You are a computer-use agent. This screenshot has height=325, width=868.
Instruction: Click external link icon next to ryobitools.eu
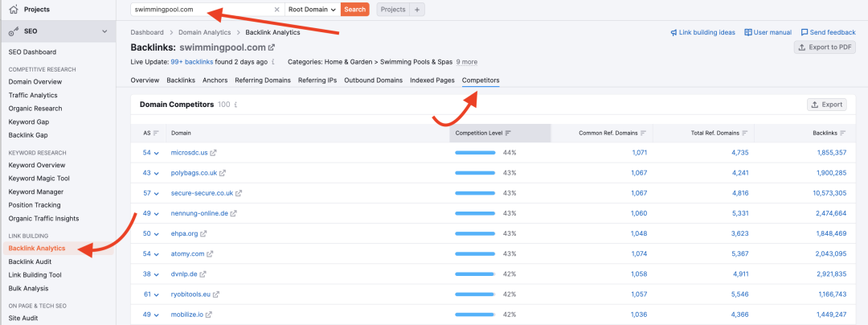pos(216,294)
